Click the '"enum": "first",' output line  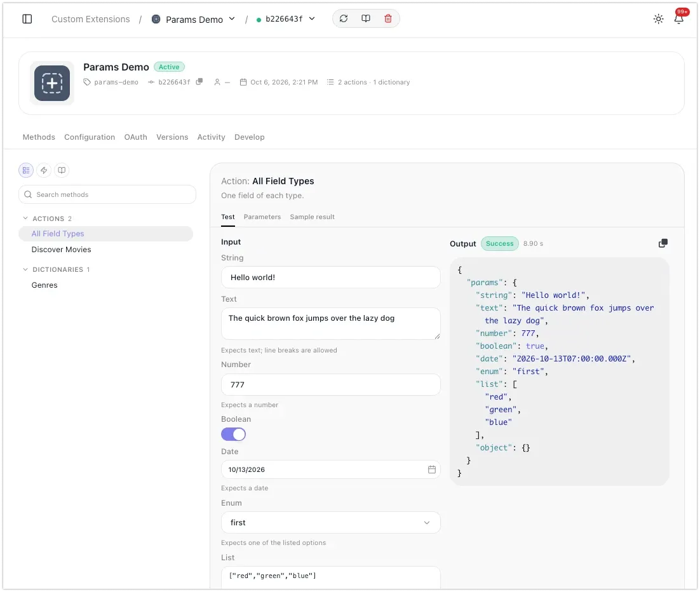511,372
